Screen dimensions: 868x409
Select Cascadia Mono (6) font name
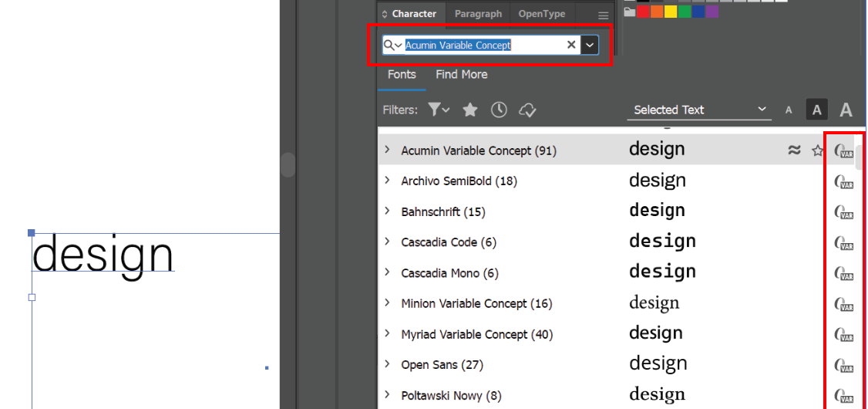pyautogui.click(x=450, y=273)
